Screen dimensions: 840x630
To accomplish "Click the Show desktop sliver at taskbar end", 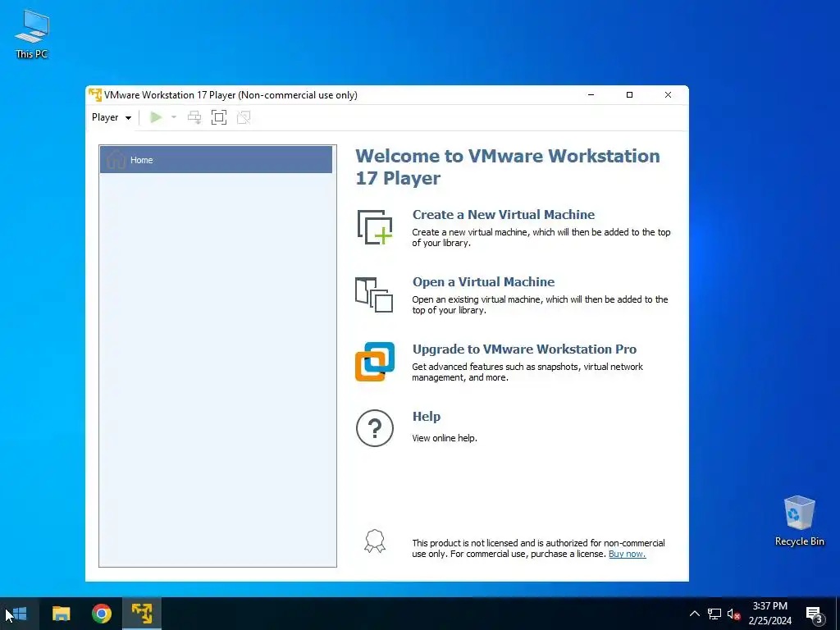I will tap(838, 614).
